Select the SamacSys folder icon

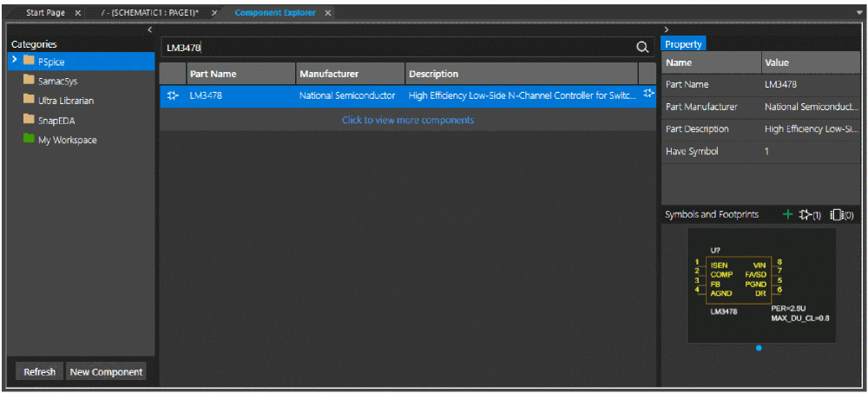(29, 81)
